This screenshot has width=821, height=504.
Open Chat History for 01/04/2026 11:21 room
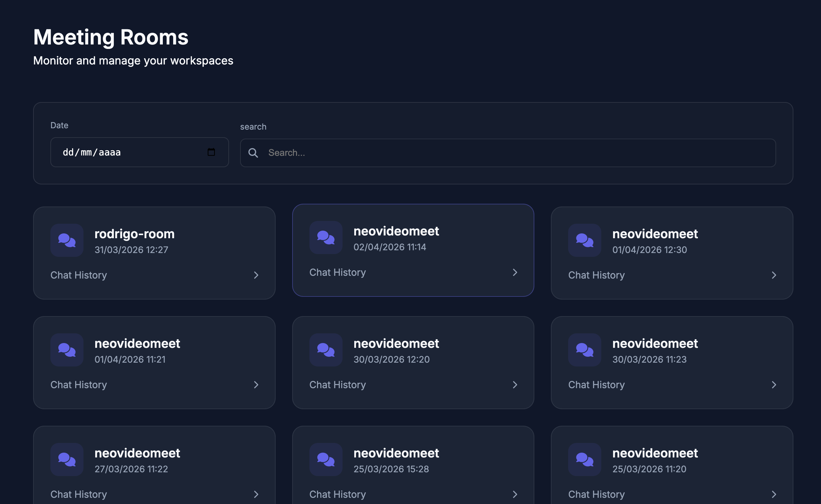79,385
